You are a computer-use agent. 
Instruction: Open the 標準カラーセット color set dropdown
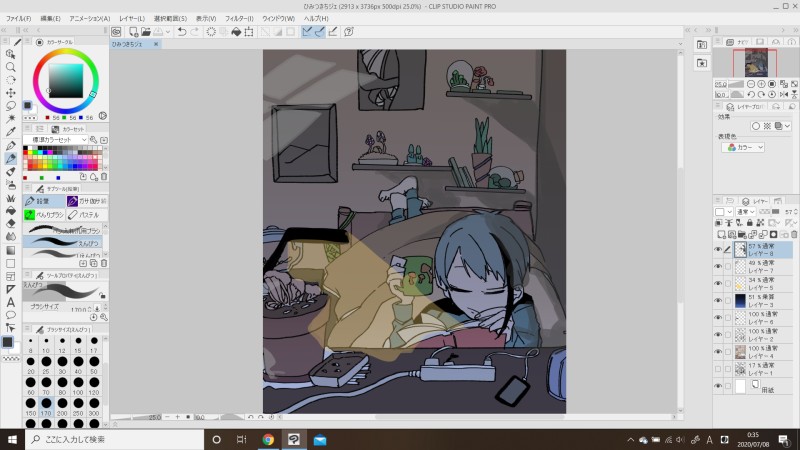pos(57,139)
